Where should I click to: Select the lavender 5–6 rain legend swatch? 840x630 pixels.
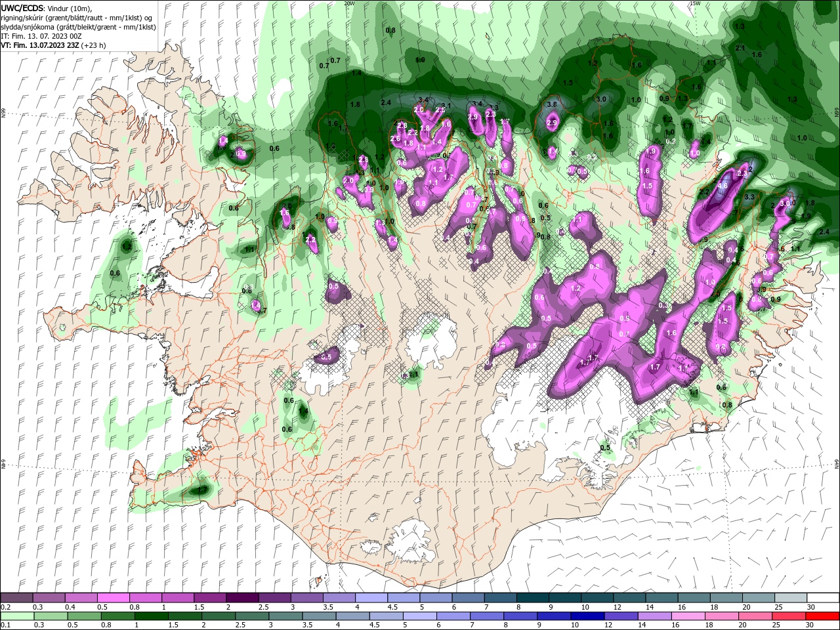point(419,616)
